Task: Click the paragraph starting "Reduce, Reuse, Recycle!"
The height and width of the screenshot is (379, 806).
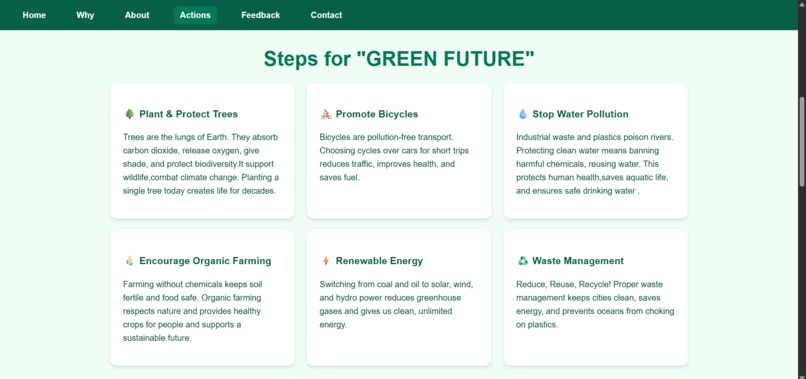Action: tap(595, 304)
